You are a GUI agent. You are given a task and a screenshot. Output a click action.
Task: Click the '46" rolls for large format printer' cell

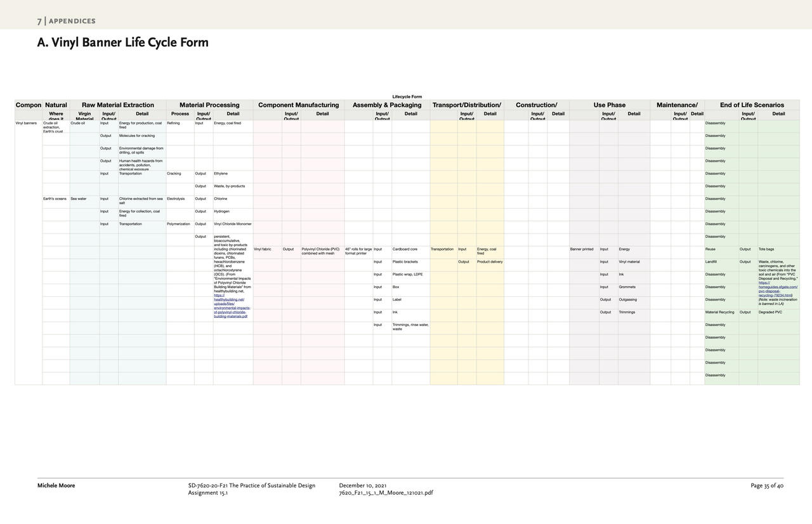tap(358, 251)
